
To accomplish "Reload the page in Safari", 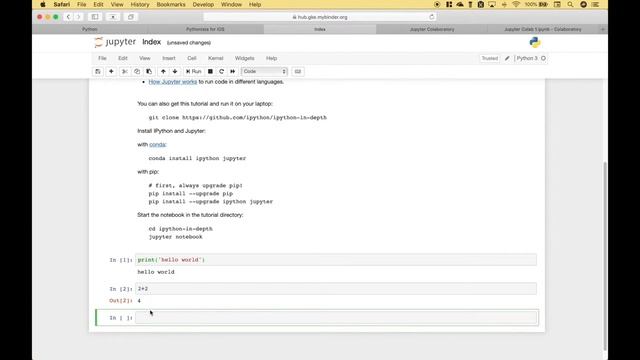I will click(431, 17).
